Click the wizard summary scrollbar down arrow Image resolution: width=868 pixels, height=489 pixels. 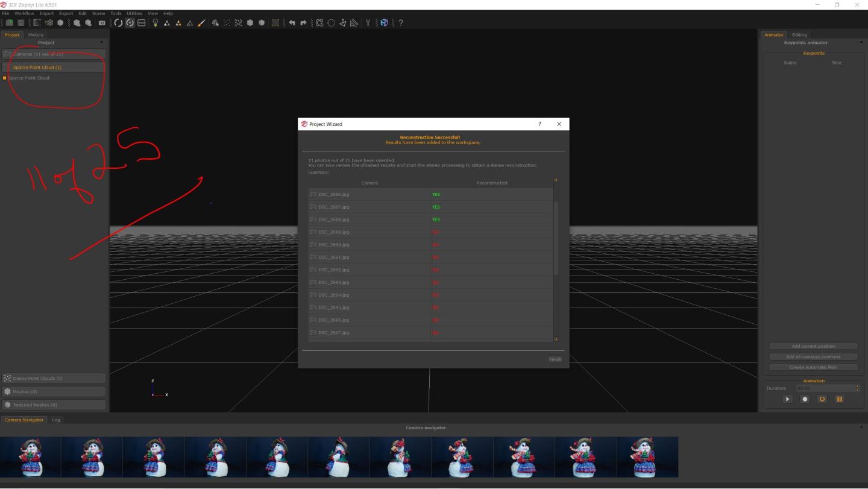tap(556, 339)
